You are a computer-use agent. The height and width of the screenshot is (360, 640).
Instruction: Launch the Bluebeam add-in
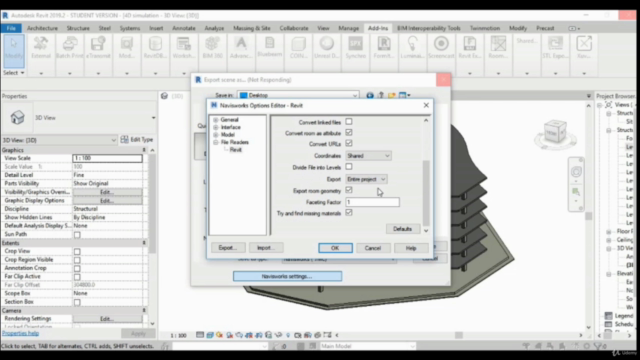pyautogui.click(x=269, y=46)
